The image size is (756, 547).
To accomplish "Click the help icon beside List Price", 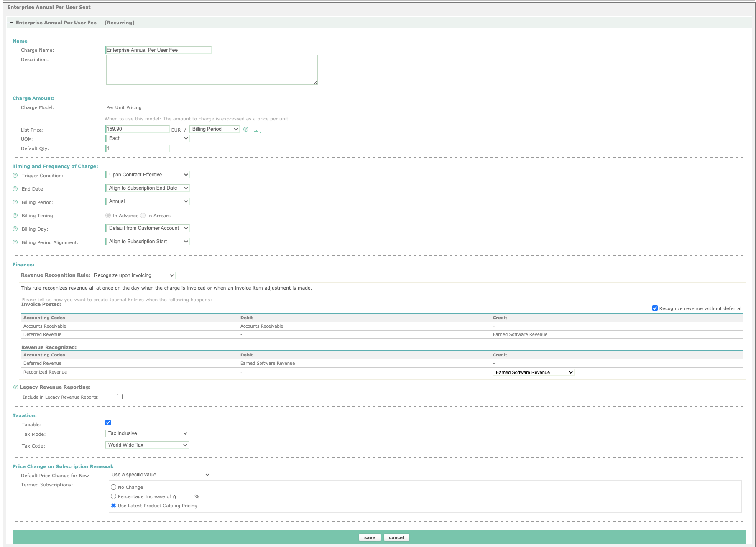I will pyautogui.click(x=245, y=130).
